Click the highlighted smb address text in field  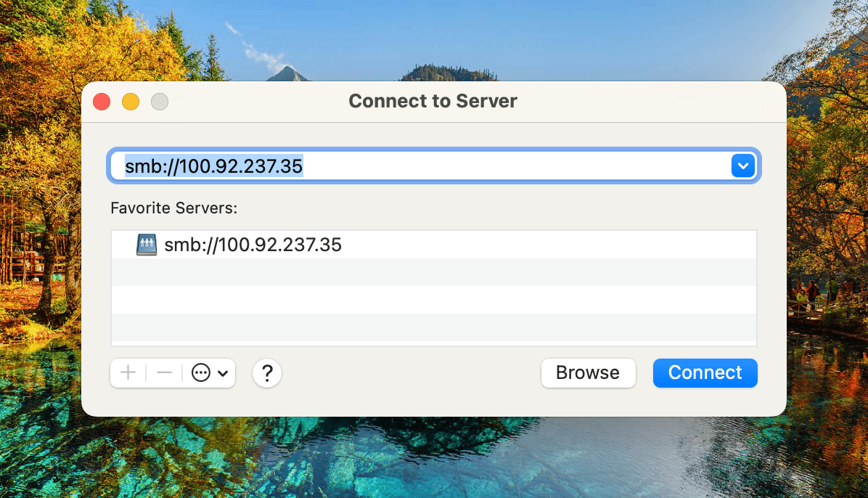(x=213, y=166)
